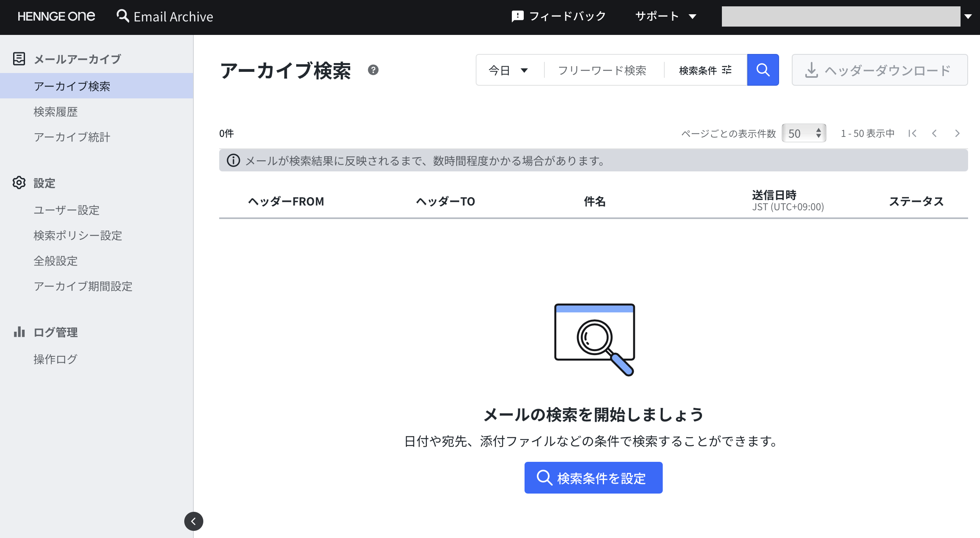Click the 検索条件を設定 blue button
This screenshot has height=538, width=980.
click(x=593, y=478)
